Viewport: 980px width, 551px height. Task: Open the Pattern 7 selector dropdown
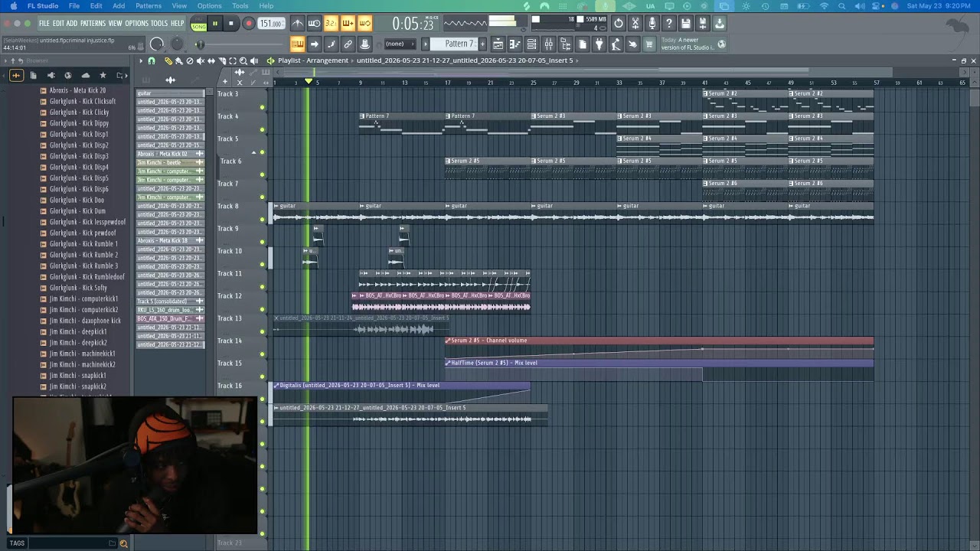(x=455, y=44)
